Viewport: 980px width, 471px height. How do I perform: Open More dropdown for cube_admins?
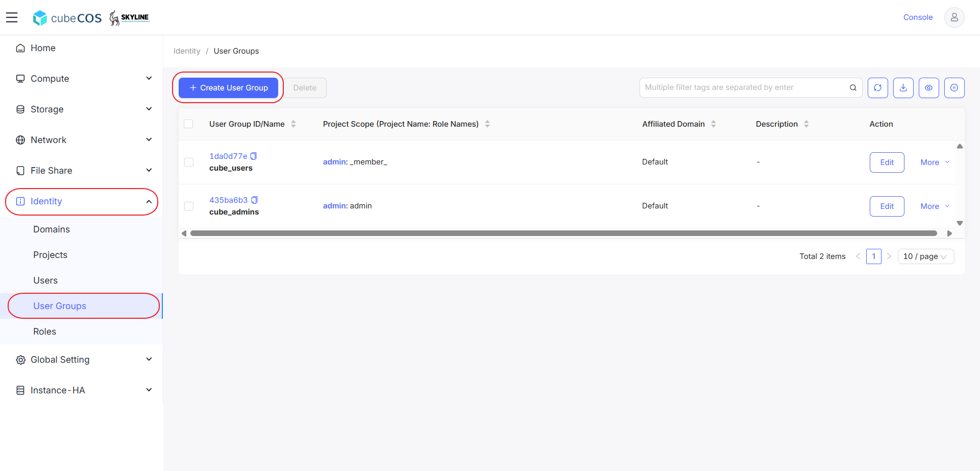pos(935,206)
